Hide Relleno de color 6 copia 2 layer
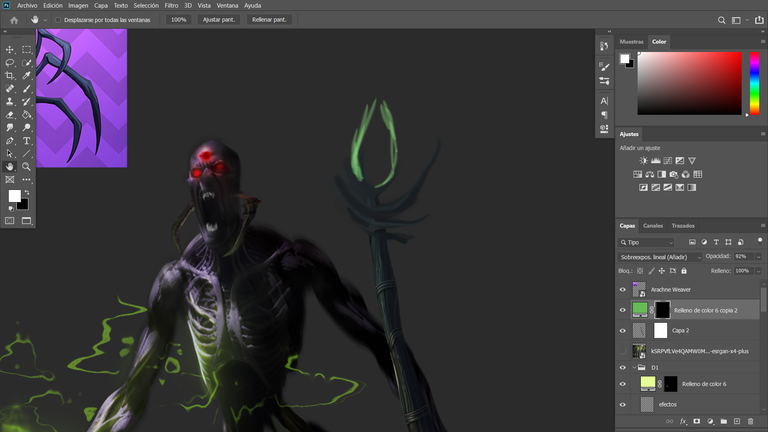This screenshot has width=768, height=432. [623, 310]
